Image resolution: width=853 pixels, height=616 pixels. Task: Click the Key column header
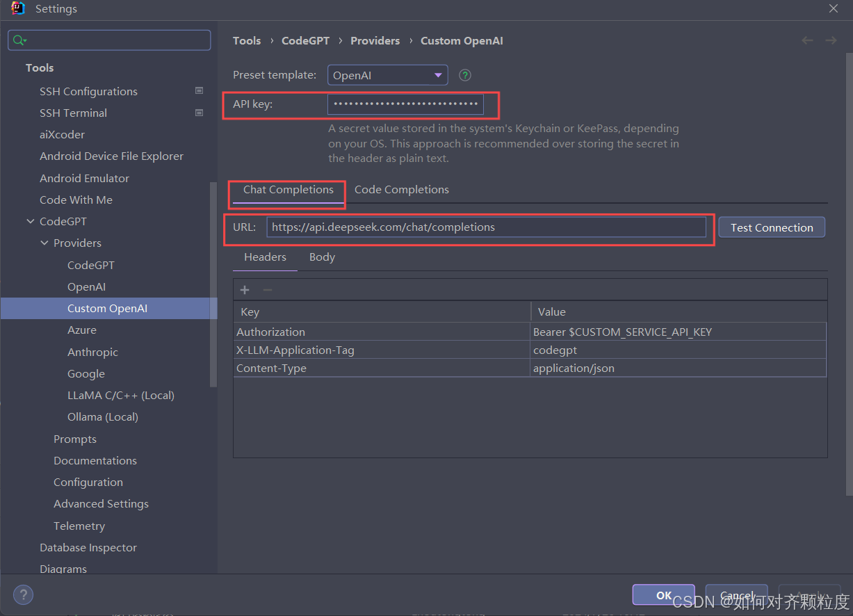382,311
